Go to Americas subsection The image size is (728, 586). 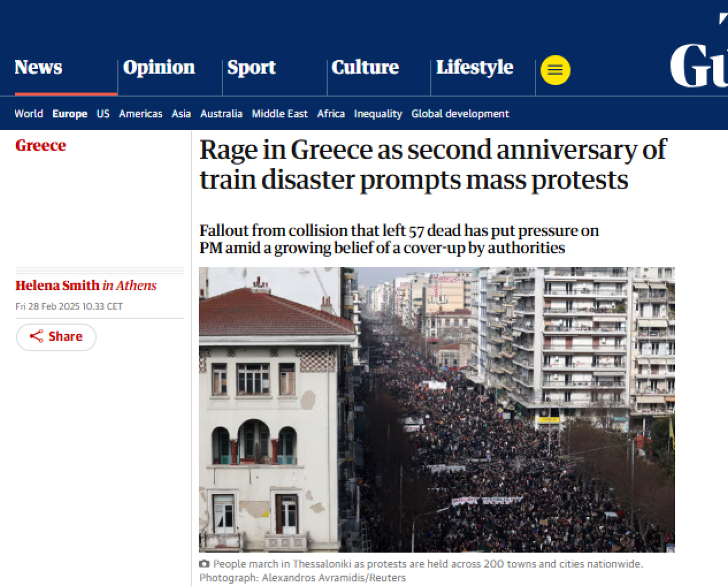141,114
